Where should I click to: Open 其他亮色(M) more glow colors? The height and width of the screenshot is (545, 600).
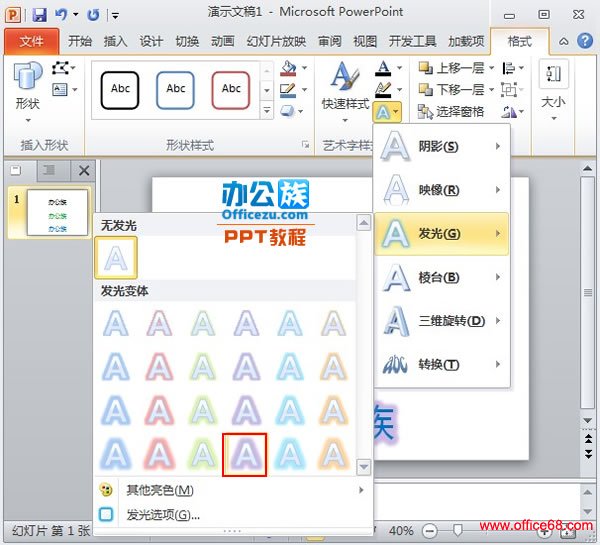(x=231, y=490)
